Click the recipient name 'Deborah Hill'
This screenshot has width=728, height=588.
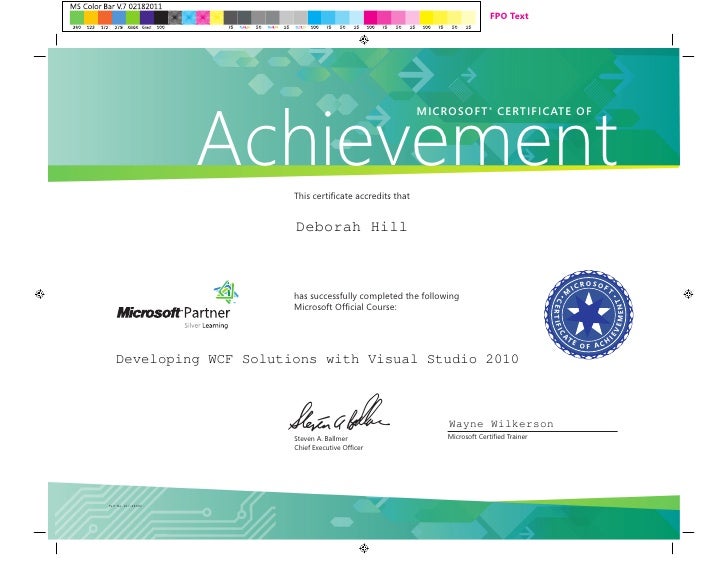pos(351,227)
